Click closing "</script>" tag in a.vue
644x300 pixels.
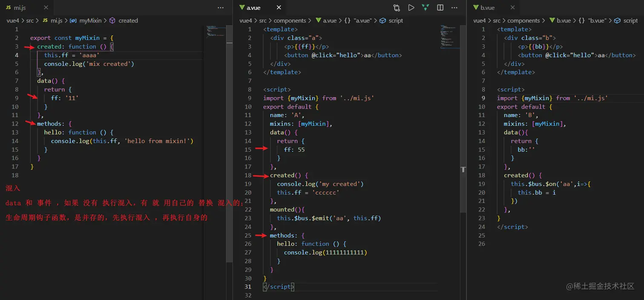[x=279, y=287]
